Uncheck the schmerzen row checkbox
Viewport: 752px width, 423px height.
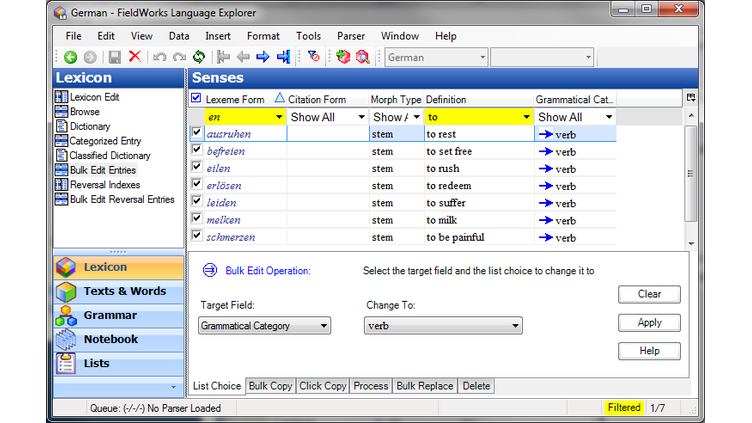pyautogui.click(x=196, y=235)
